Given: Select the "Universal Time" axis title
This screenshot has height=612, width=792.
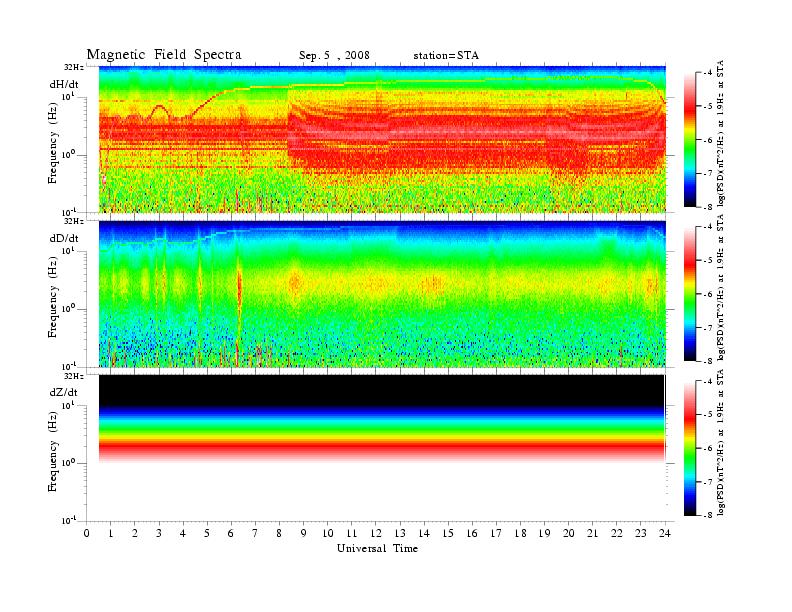Looking at the screenshot, I should tap(377, 548).
